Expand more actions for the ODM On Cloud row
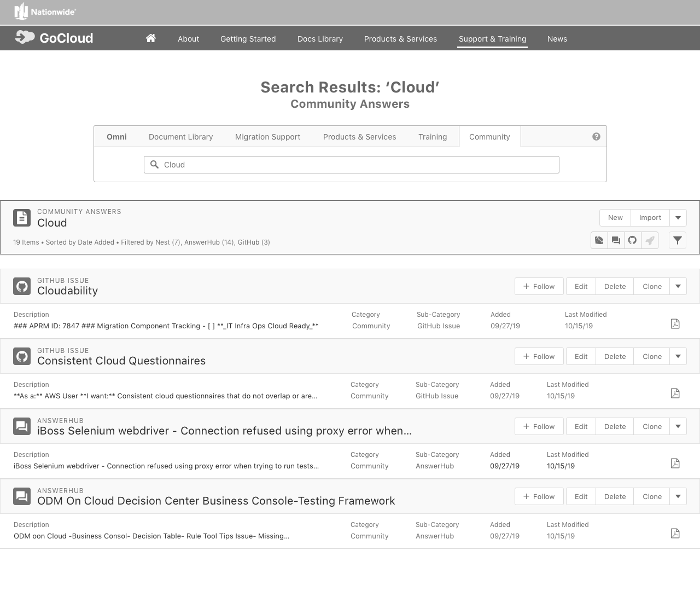The image size is (700, 591). point(678,496)
